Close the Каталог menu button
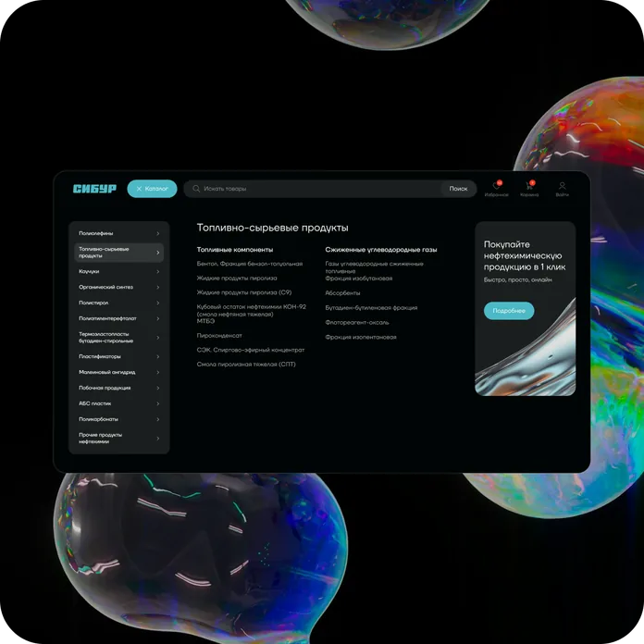This screenshot has width=644, height=644. (152, 189)
